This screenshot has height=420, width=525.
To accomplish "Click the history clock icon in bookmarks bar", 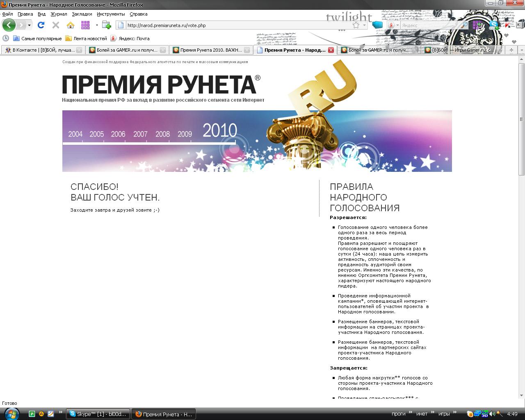I will click(x=6, y=38).
